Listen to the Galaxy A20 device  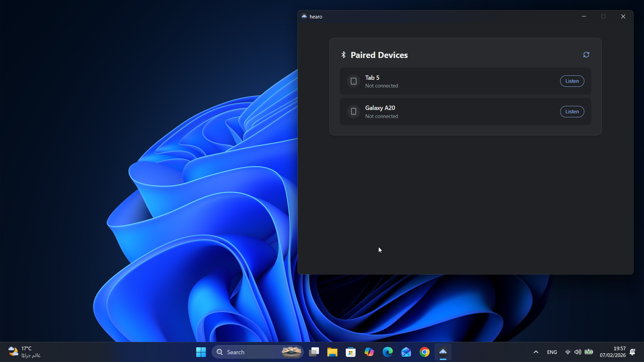[x=572, y=111]
